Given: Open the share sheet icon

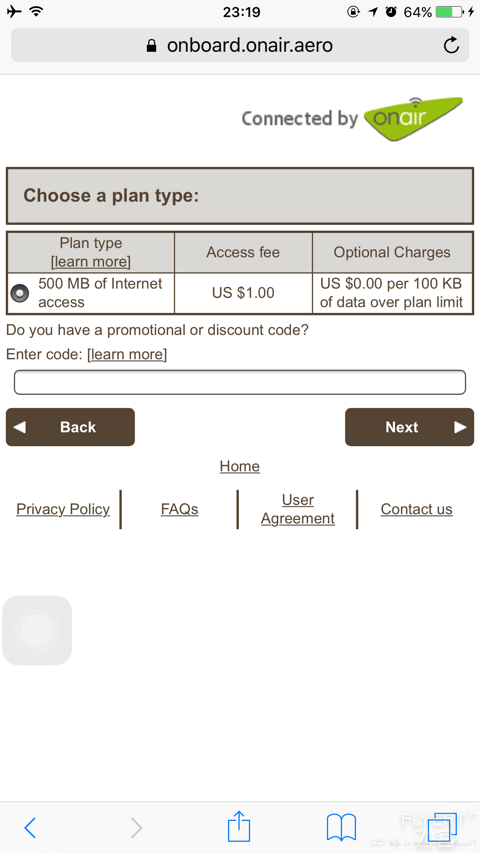Looking at the screenshot, I should click(239, 826).
